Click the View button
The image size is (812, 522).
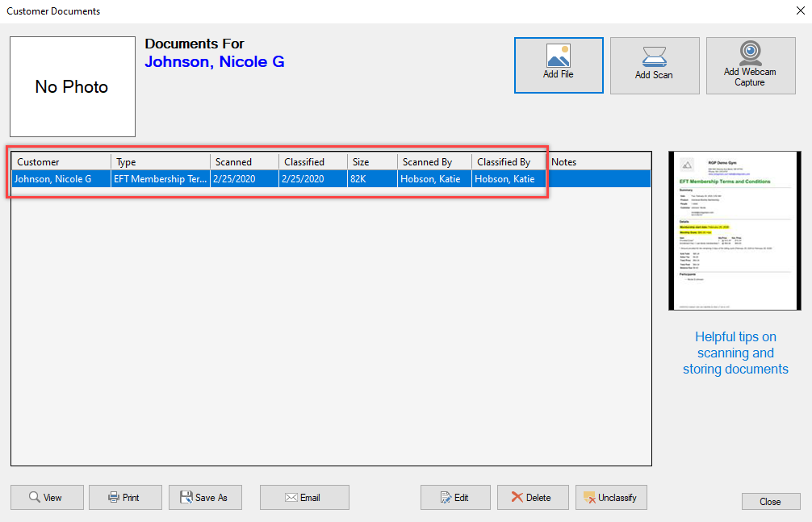click(x=47, y=497)
